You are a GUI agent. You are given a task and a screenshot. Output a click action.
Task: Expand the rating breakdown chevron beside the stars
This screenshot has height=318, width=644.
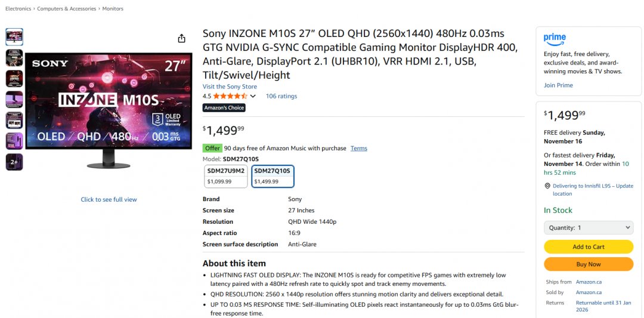click(x=253, y=96)
